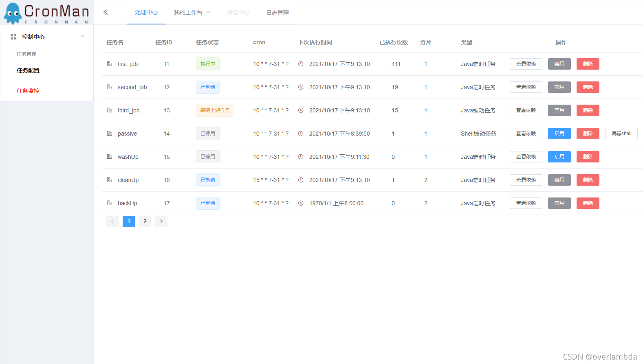Image resolution: width=643 pixels, height=364 pixels.
Task: Click the washUp row document icon
Action: (x=109, y=157)
